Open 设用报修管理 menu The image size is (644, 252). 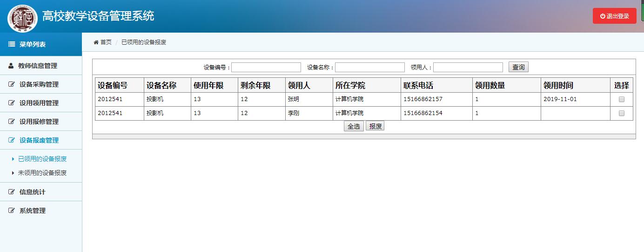click(x=41, y=122)
